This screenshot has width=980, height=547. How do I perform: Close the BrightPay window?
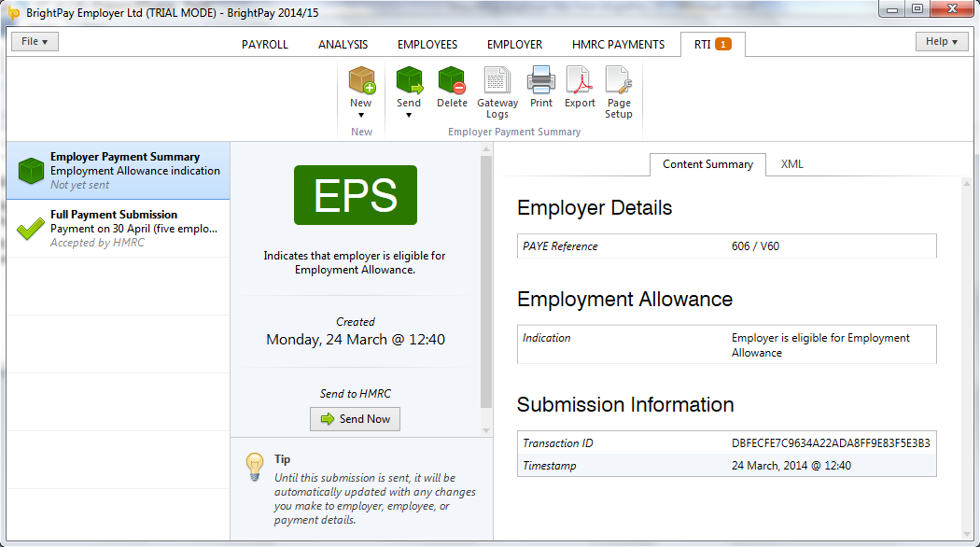point(953,8)
